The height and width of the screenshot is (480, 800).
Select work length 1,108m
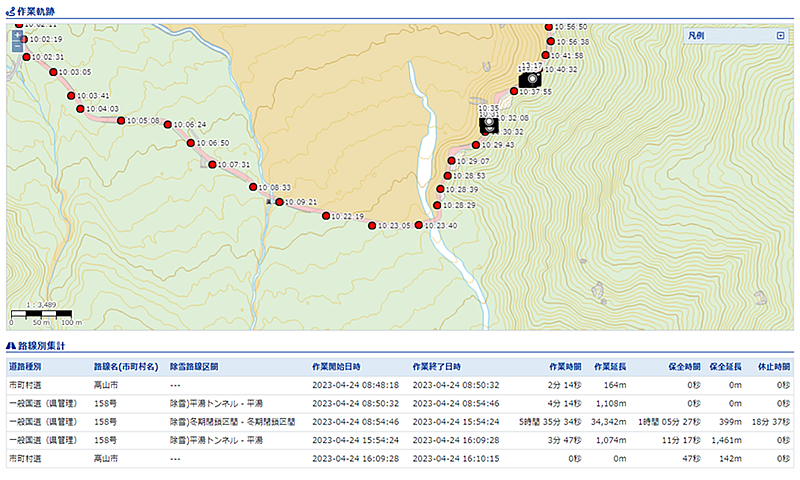[611, 403]
